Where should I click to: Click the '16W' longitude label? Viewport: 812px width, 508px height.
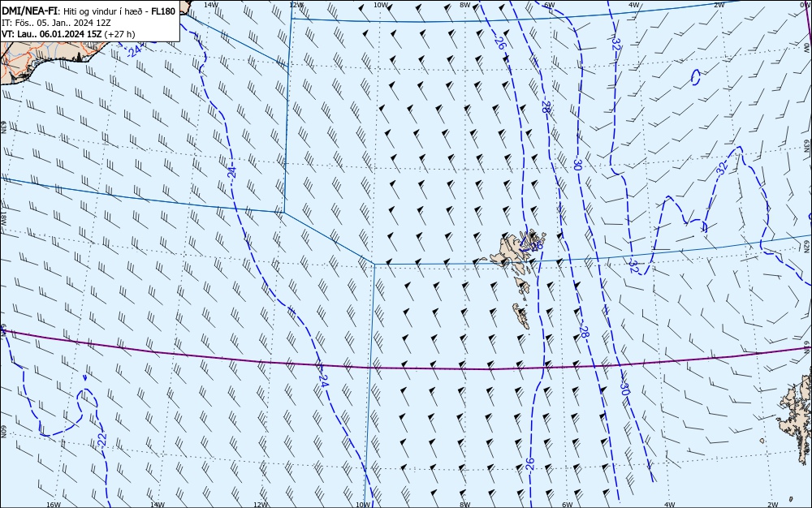54,505
